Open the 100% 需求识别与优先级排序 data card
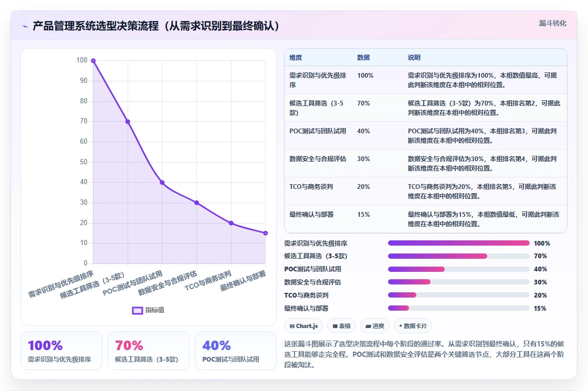Screen dimensions: 588x391 click(x=61, y=351)
